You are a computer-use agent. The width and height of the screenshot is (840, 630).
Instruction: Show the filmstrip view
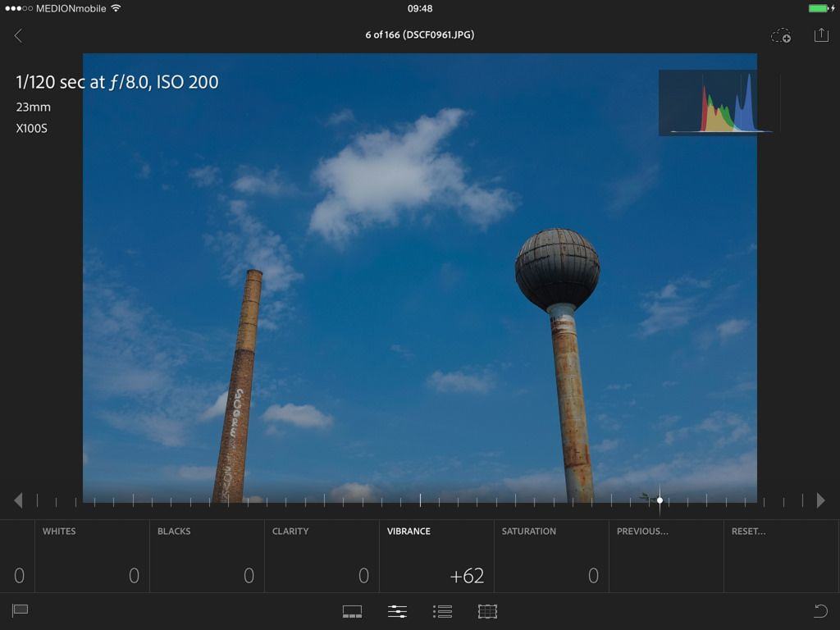click(x=352, y=611)
